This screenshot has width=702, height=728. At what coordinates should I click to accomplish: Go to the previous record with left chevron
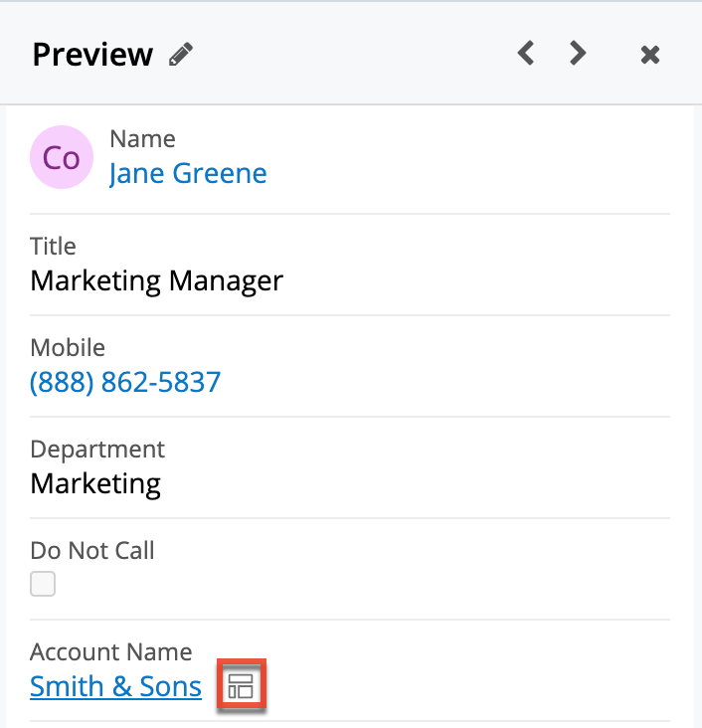[526, 54]
